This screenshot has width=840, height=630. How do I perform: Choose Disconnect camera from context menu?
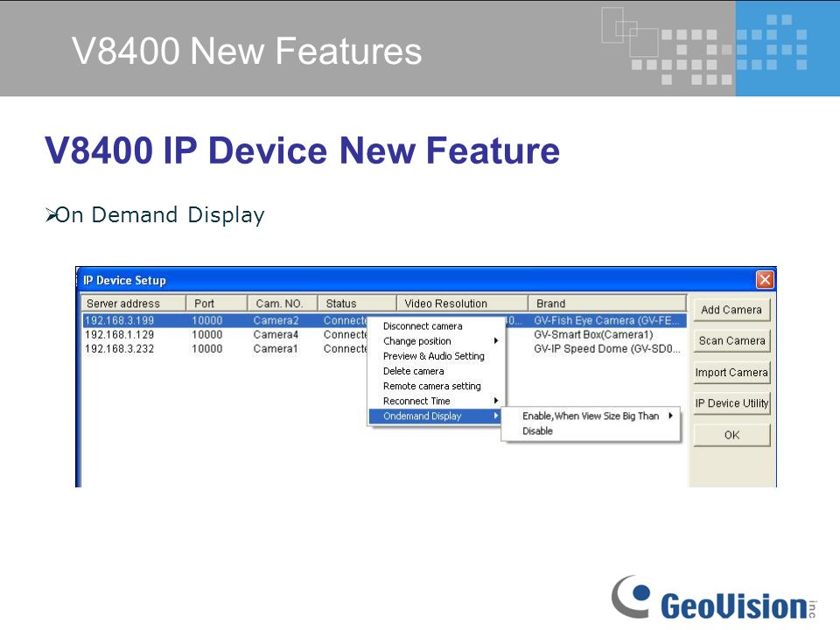(436, 326)
